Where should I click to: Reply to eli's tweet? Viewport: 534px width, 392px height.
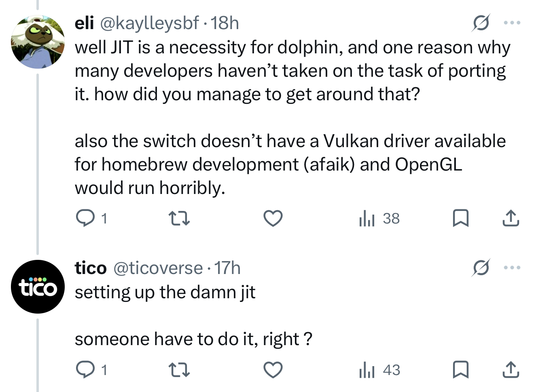coord(85,219)
